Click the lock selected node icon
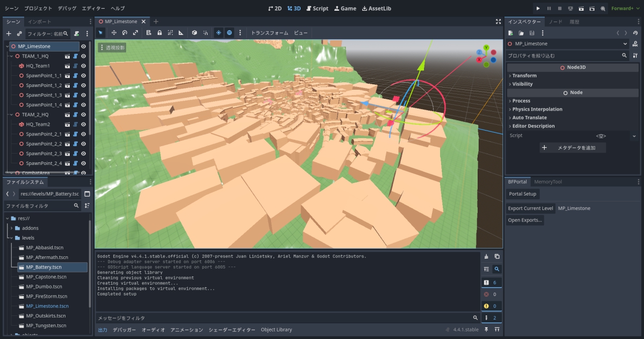The image size is (644, 339). 159,33
